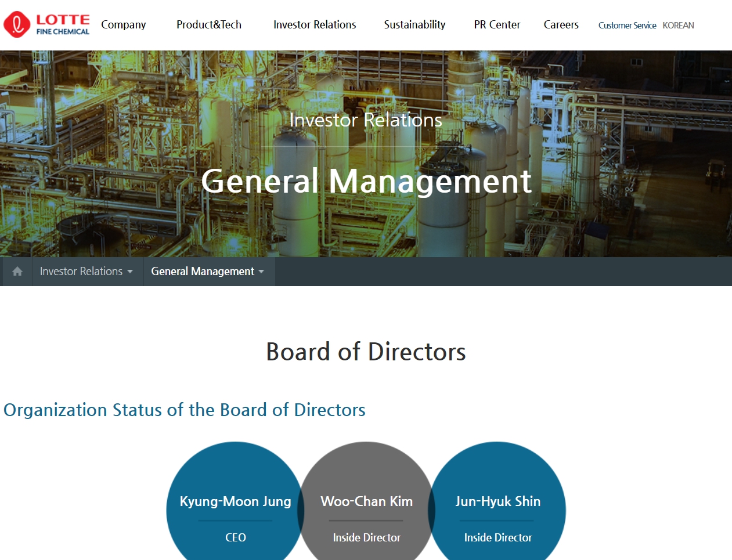Switch the site language to KOREAN

[x=678, y=26]
